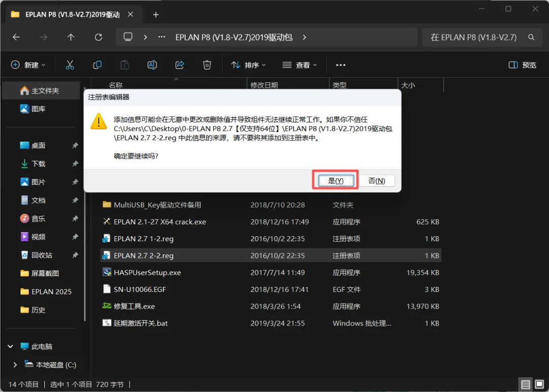Go up one folder level
549x392 pixels.
point(71,37)
